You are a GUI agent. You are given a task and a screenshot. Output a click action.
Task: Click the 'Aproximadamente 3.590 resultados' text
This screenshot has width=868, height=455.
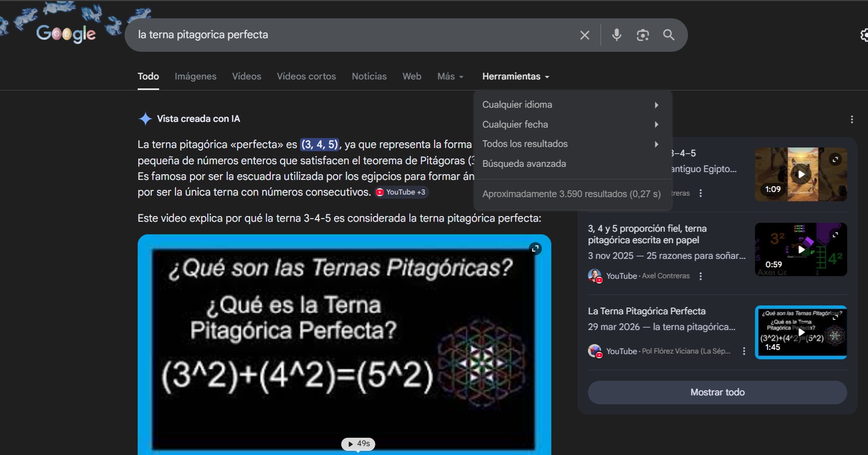(571, 194)
